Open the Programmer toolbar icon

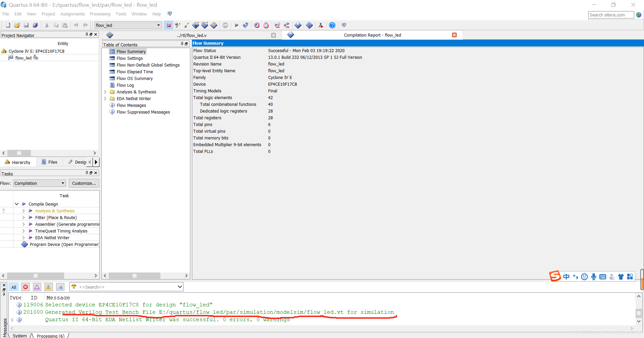[x=309, y=25]
